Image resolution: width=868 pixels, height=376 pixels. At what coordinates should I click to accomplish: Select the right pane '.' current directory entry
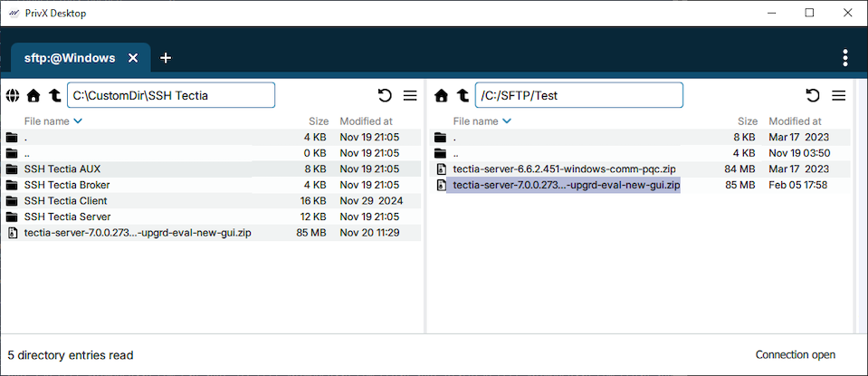tap(640, 138)
